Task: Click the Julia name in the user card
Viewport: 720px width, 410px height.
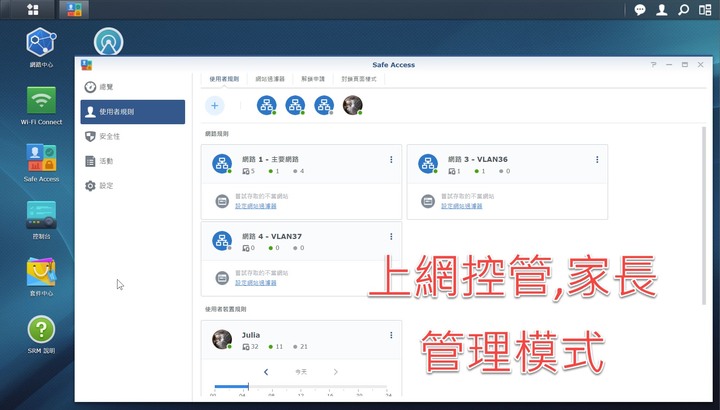Action: pyautogui.click(x=251, y=335)
